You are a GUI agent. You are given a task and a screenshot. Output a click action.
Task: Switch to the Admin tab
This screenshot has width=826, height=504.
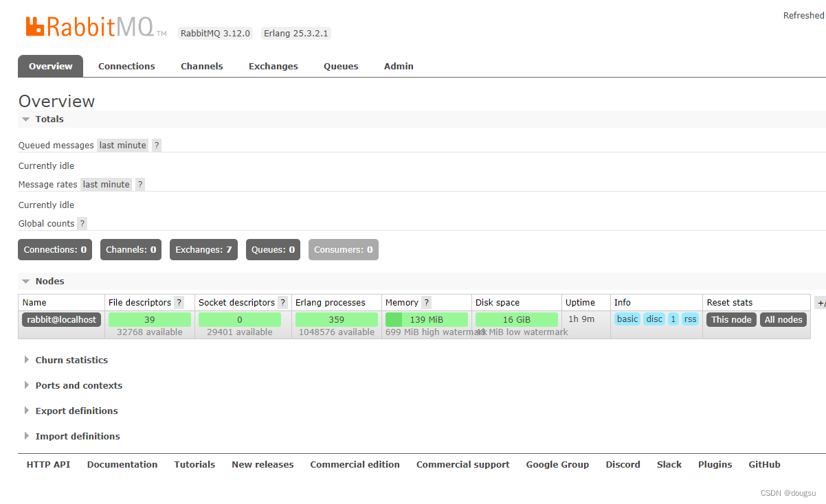point(399,67)
